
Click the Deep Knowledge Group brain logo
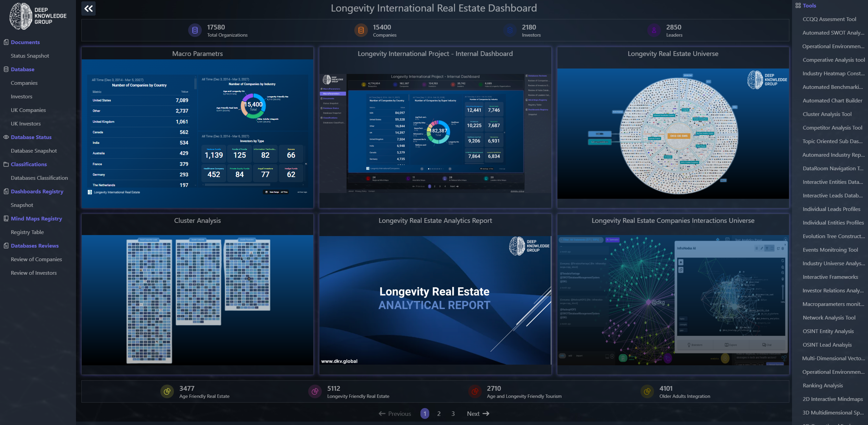(x=21, y=16)
